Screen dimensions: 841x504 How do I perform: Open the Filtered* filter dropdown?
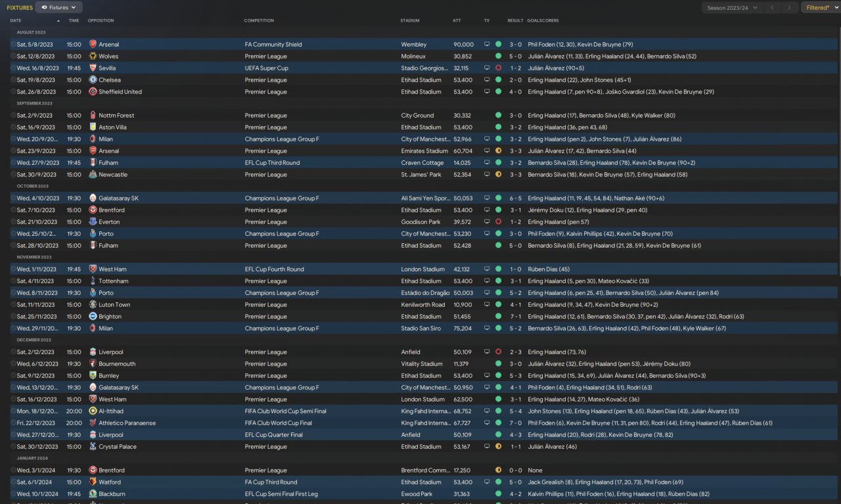pos(821,8)
